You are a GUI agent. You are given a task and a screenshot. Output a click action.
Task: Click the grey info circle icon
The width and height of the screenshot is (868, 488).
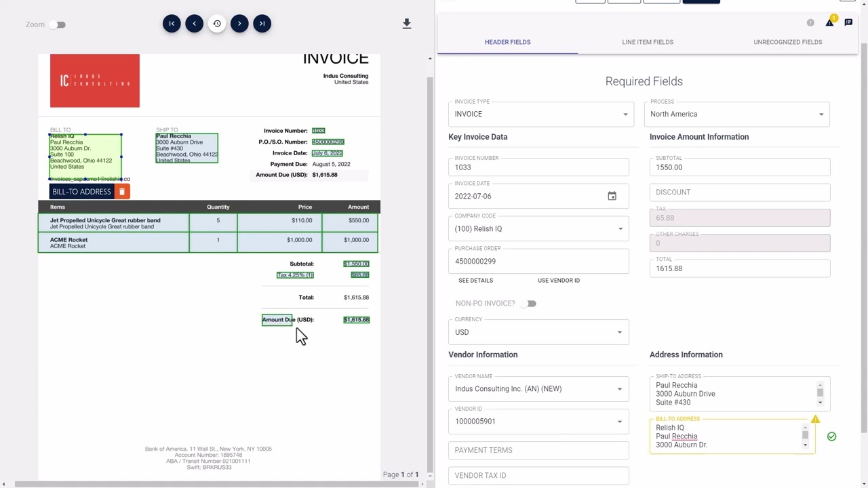pos(810,23)
